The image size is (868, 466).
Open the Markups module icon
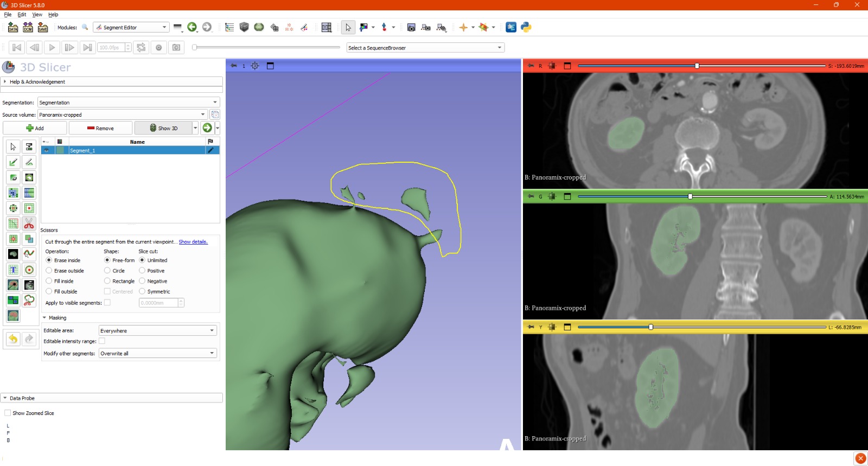[289, 27]
